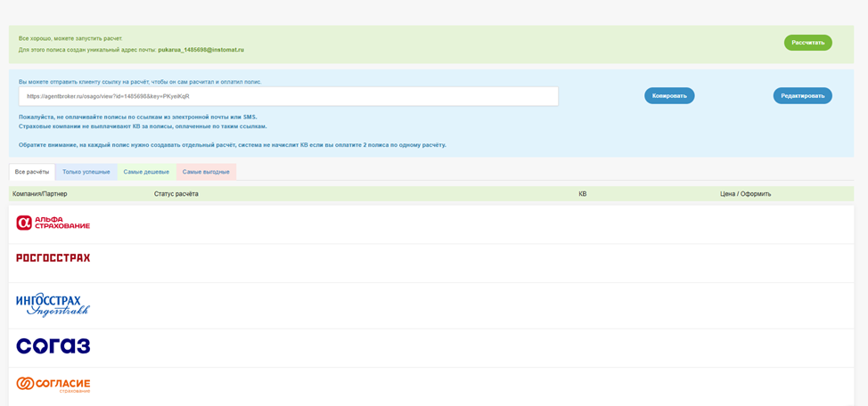The image size is (868, 406).
Task: Select the Согласие страхование logo
Action: pos(53,385)
